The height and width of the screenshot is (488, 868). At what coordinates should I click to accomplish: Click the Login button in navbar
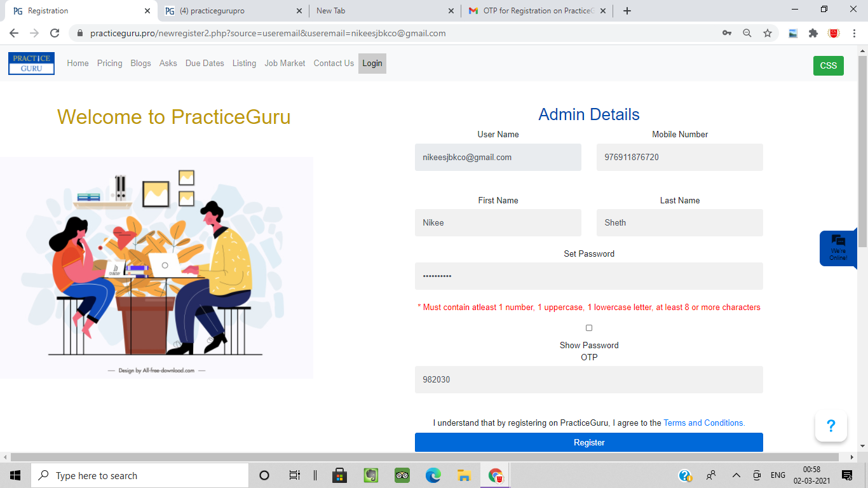pyautogui.click(x=372, y=63)
